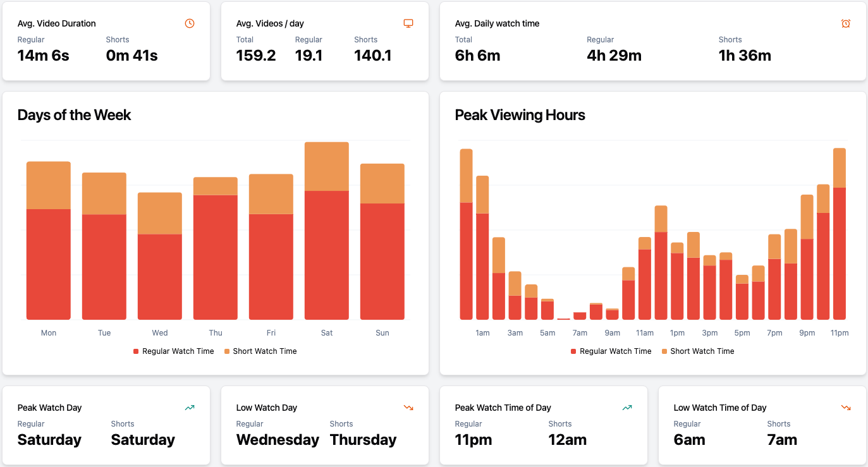
Task: Click the Peak Viewing Hours chart title
Action: pyautogui.click(x=520, y=116)
